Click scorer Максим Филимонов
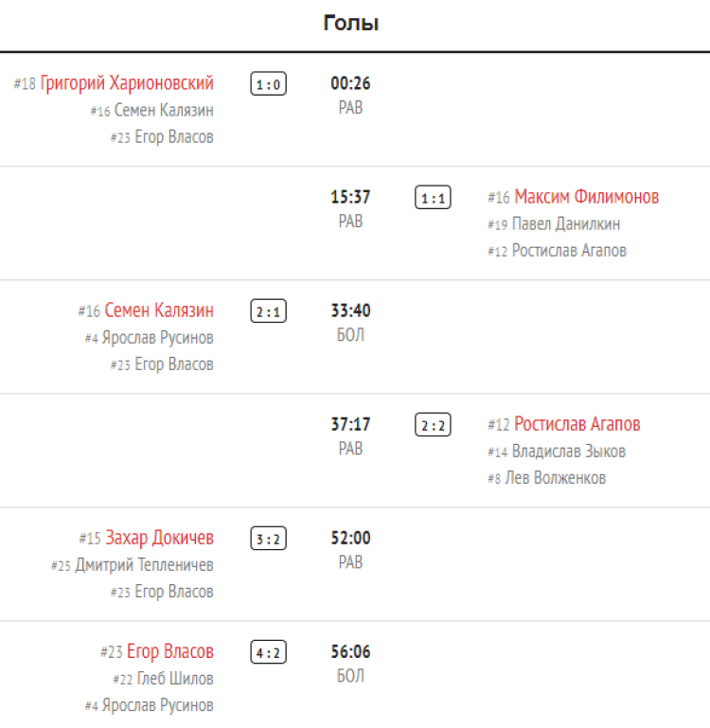710x728 pixels. [586, 197]
